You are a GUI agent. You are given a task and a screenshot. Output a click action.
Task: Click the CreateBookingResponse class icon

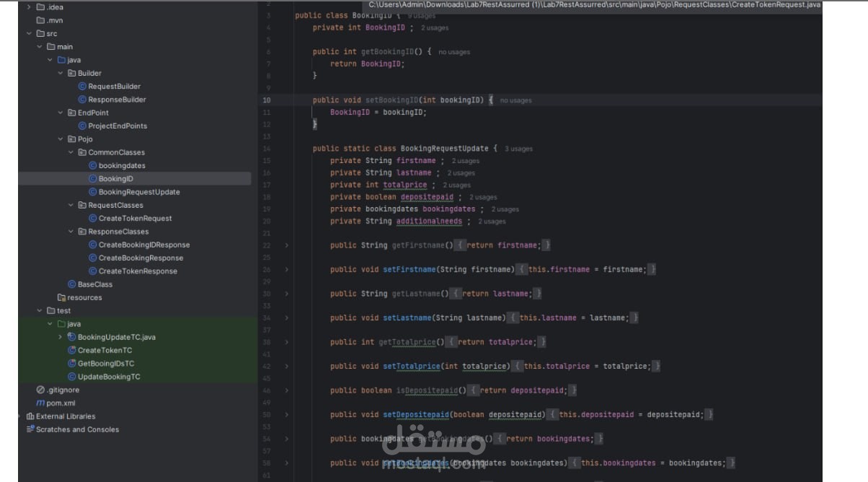[92, 258]
